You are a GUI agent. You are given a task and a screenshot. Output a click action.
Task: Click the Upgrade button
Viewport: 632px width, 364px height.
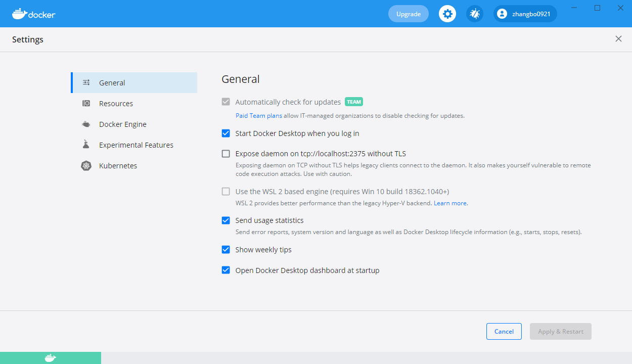[x=409, y=14]
